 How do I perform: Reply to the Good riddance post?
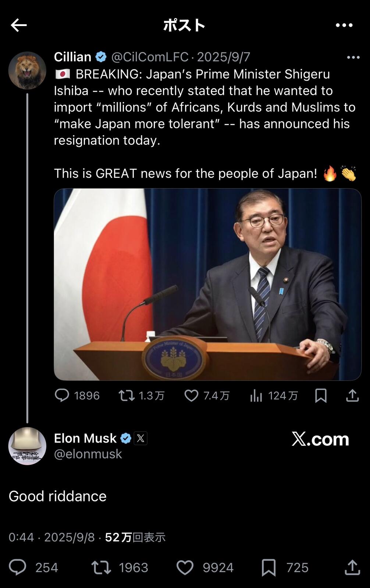(x=18, y=567)
